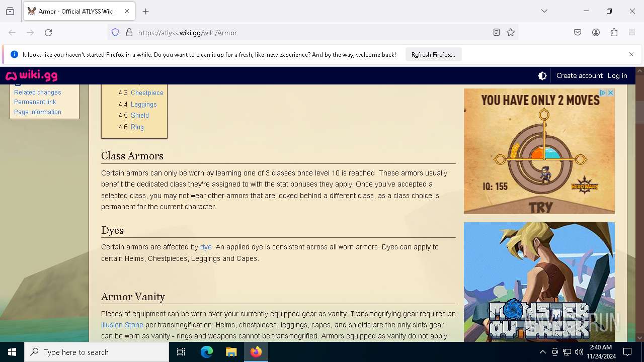Toggle reader view for this page
644x362 pixels.
(x=497, y=33)
